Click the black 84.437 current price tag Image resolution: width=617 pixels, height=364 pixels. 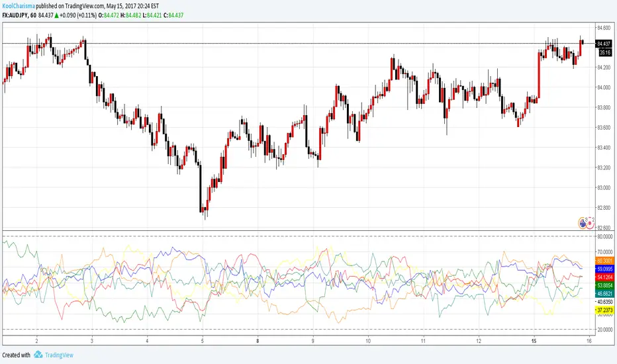tap(604, 44)
